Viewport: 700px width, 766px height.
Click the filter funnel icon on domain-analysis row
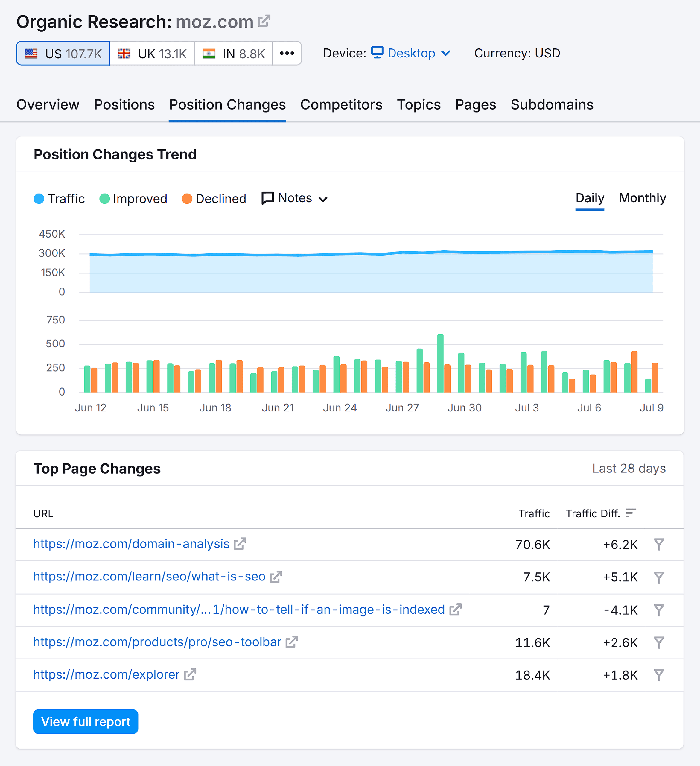(x=659, y=544)
